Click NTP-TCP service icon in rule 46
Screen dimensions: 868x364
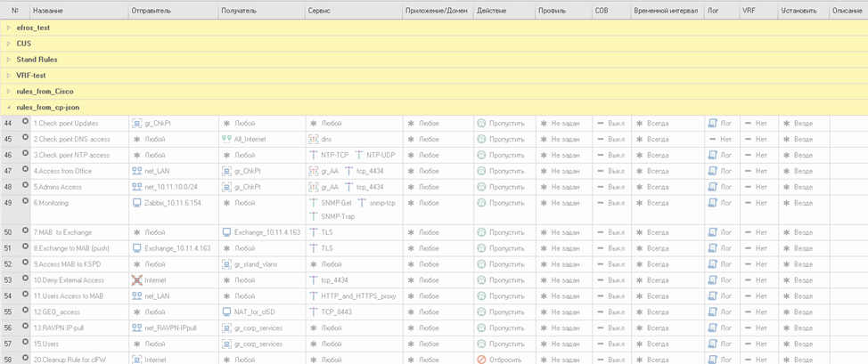point(314,156)
